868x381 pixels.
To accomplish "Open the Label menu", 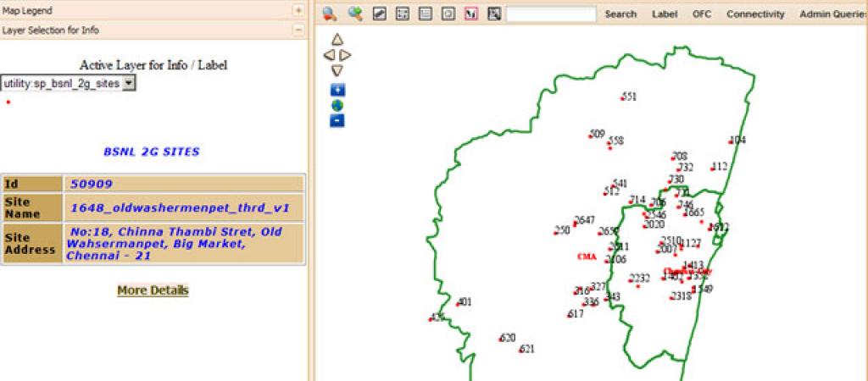I will click(665, 14).
